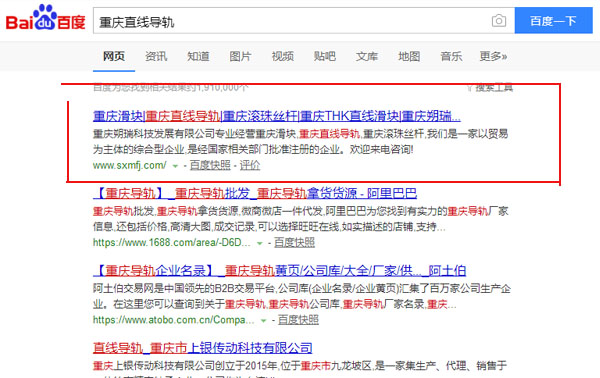Click snippet text 阿土伯交易网是中国领先的B2B交易平台
The image size is (600, 378).
[184, 288]
